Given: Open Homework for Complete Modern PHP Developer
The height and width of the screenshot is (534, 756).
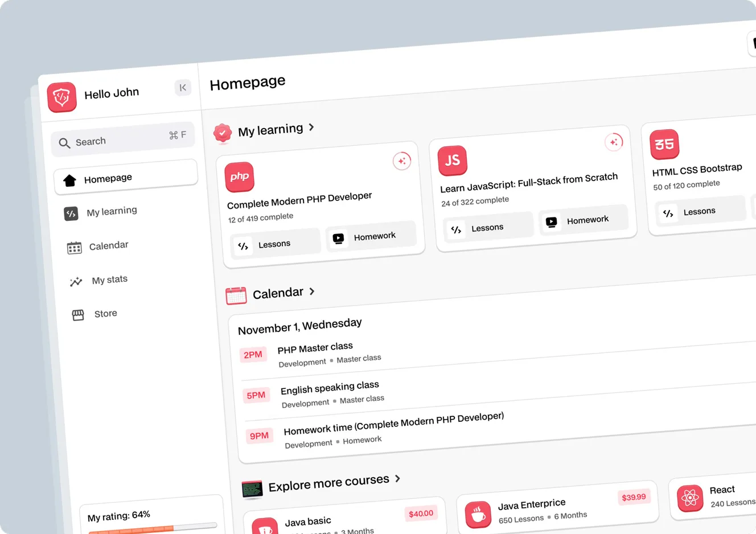Looking at the screenshot, I should point(371,236).
